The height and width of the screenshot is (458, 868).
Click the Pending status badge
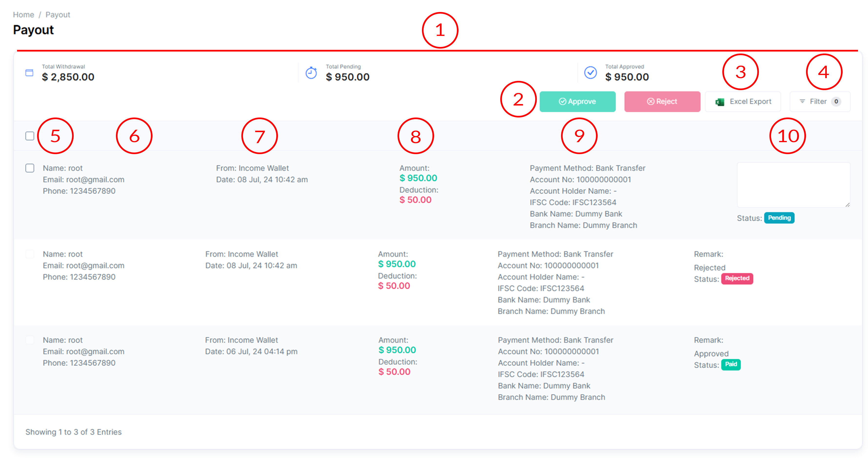pos(779,218)
